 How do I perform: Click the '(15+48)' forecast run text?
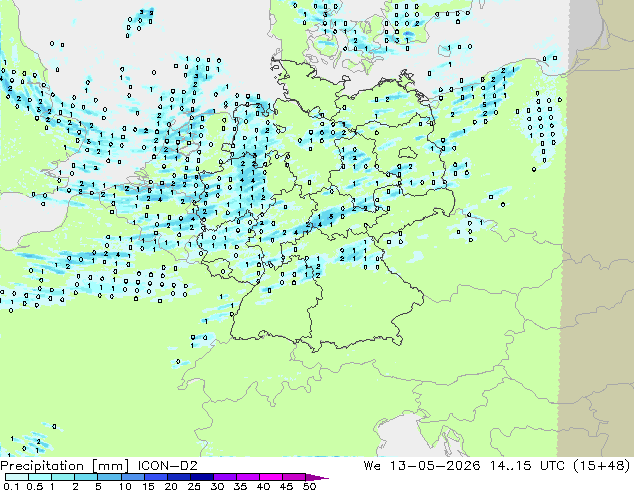[x=602, y=466]
